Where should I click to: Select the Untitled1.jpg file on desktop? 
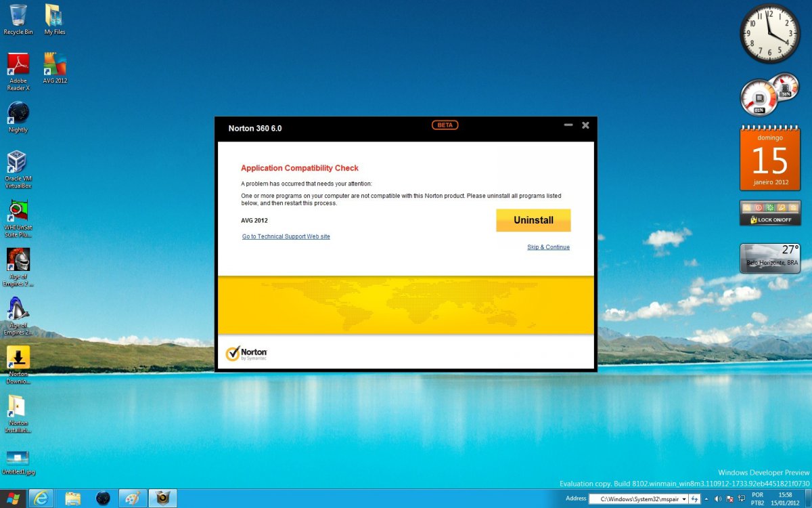pos(18,462)
